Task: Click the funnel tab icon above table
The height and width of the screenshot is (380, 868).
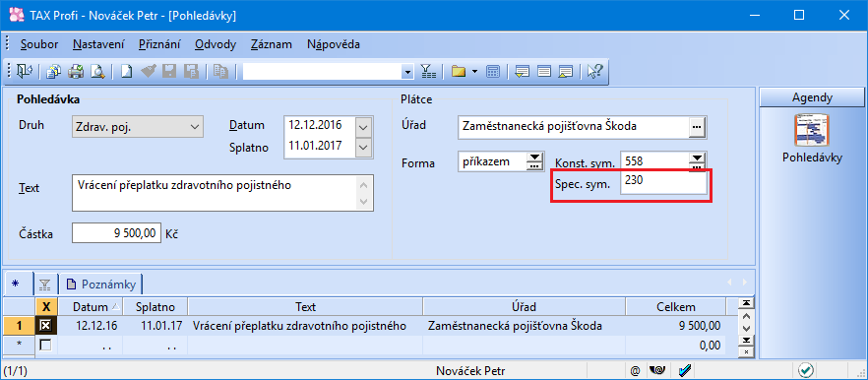Action: point(45,285)
